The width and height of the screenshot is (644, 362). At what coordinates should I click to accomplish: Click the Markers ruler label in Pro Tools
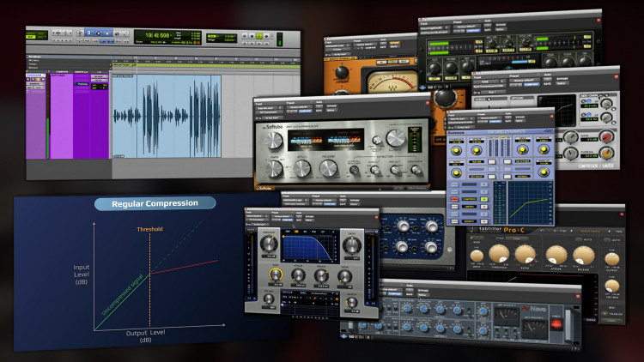33,67
